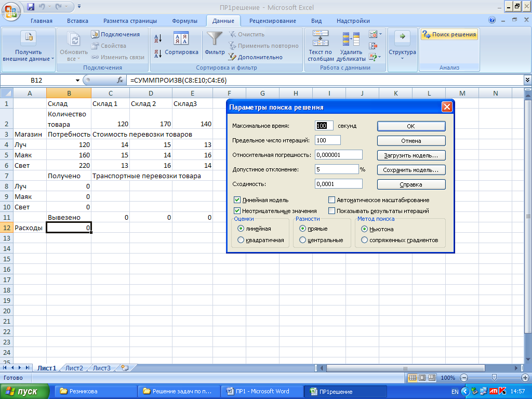Open Дополнительно filter options
This screenshot has height=399, width=532.
pos(256,57)
